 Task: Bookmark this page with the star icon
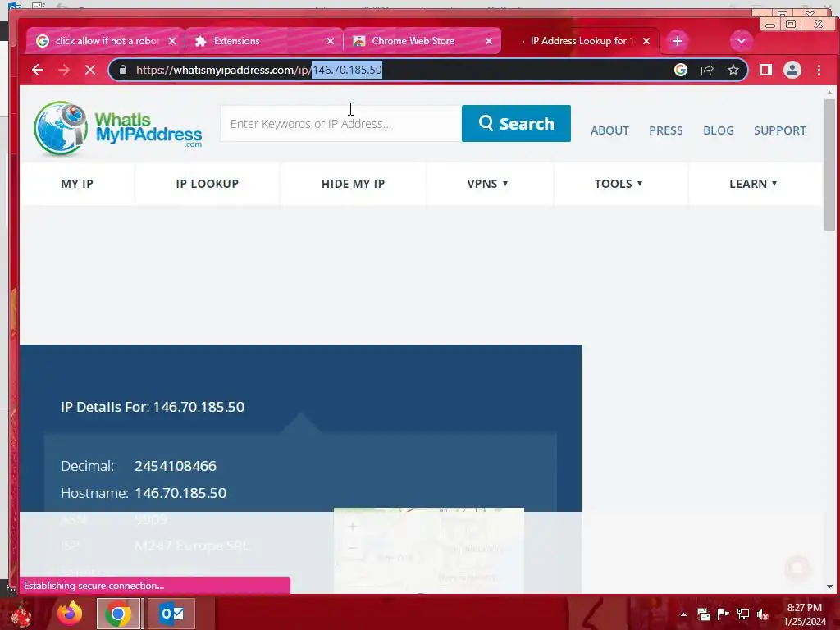(x=733, y=70)
